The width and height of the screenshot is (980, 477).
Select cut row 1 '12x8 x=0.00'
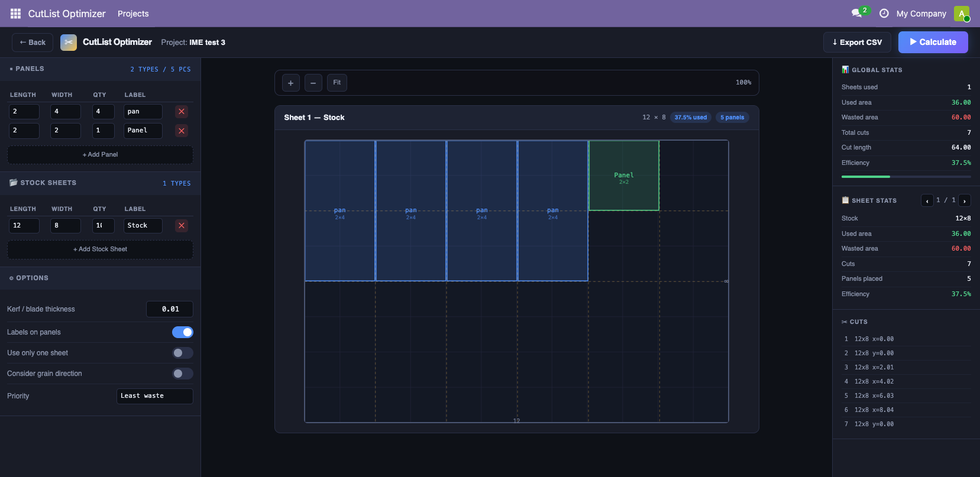tap(906, 339)
